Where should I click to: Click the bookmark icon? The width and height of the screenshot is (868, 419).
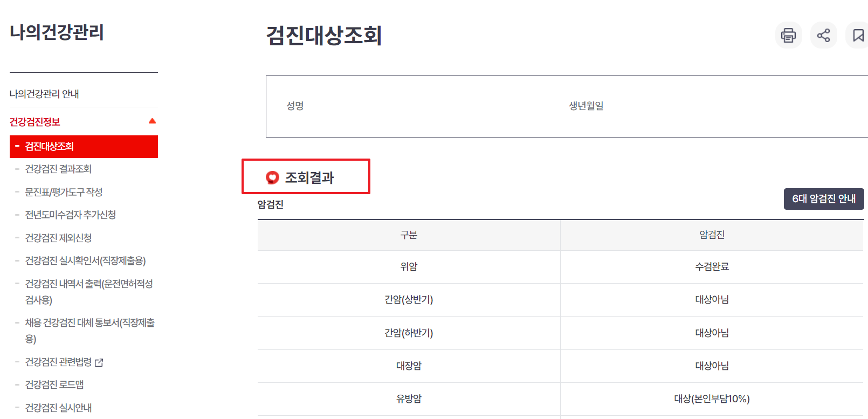pyautogui.click(x=858, y=35)
